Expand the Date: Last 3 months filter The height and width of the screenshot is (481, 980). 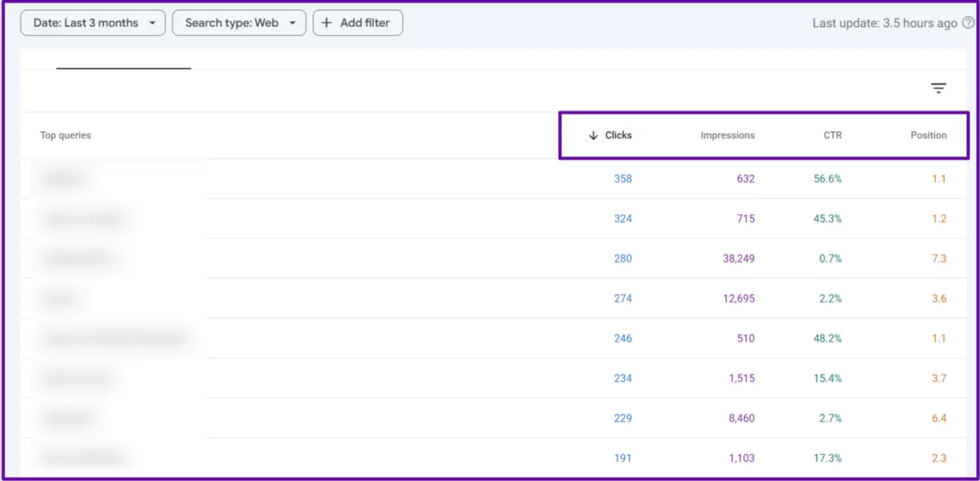(92, 23)
